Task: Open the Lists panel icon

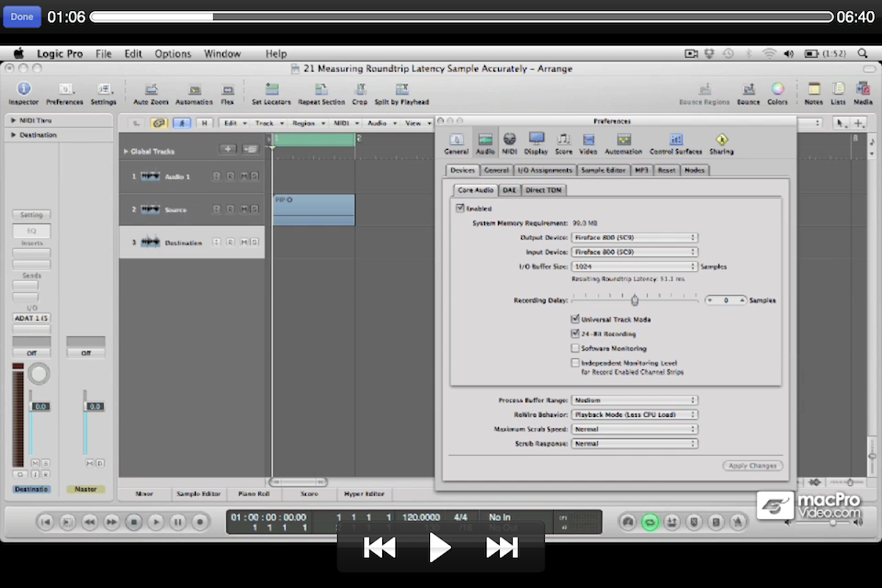Action: (838, 93)
